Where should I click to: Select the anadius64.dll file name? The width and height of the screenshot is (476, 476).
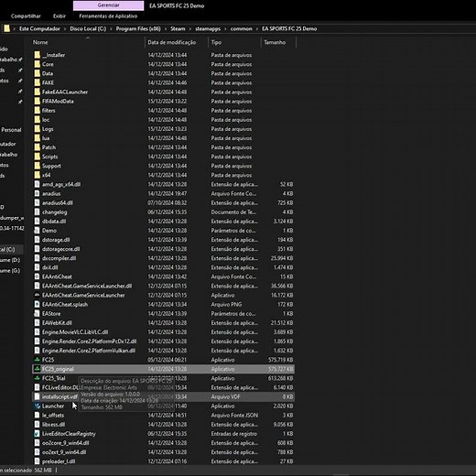click(x=58, y=203)
